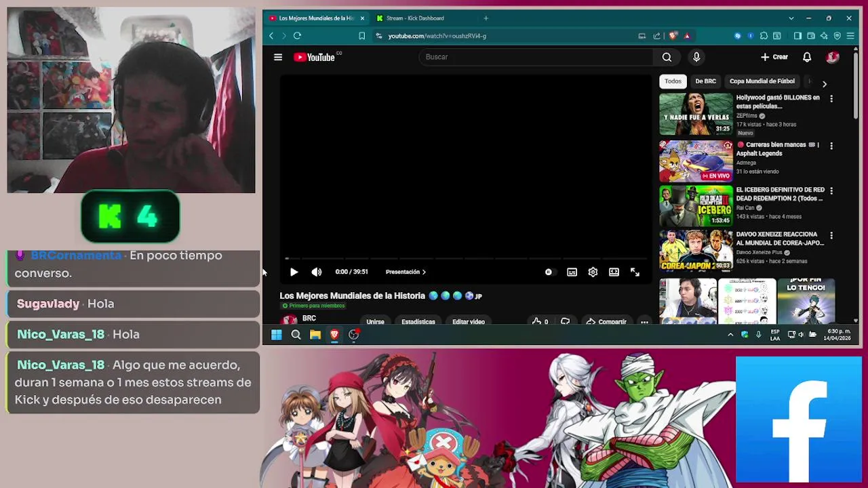Open the YouTube hamburger guide menu
The image size is (868, 488).
278,57
